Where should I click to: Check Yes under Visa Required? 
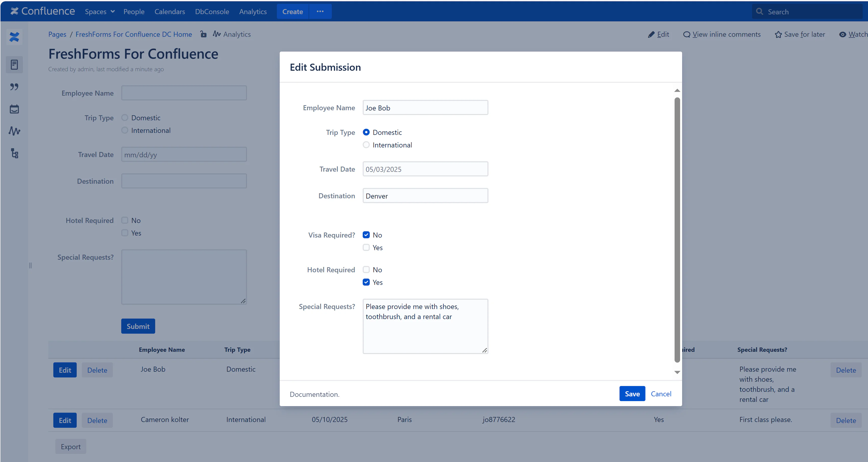[366, 248]
